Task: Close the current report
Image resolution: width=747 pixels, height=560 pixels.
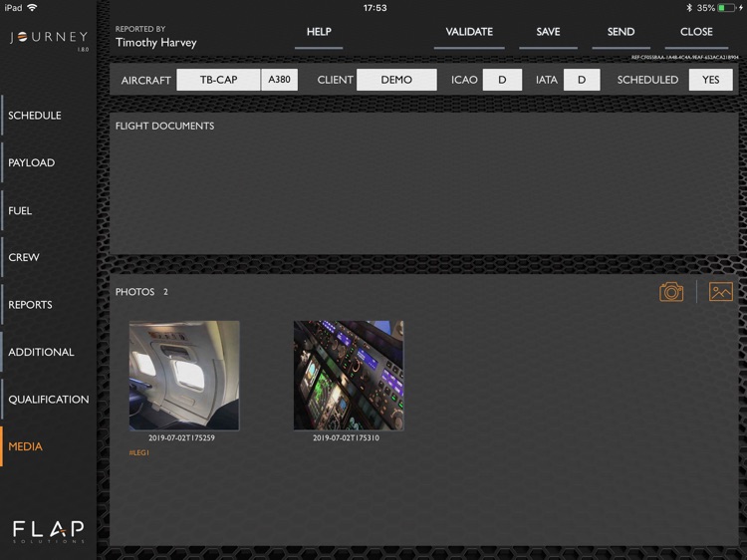Action: click(x=696, y=32)
